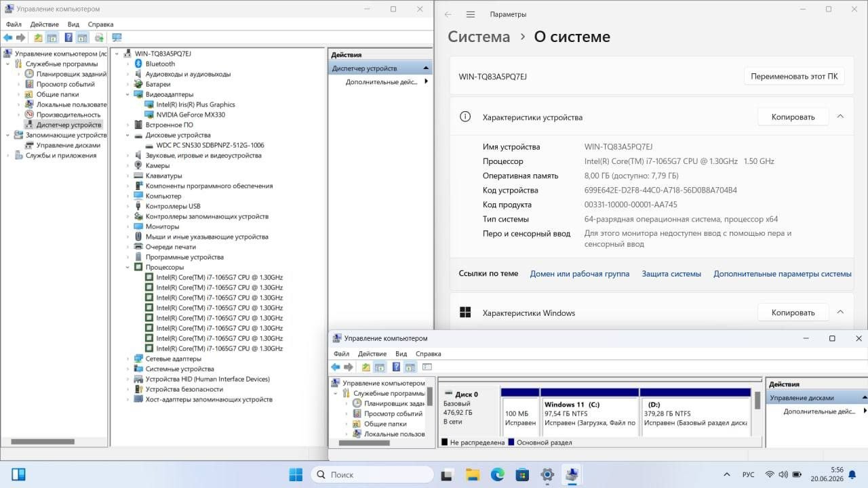Expand the Клавиатуры category
868x488 pixels.
tap(127, 176)
